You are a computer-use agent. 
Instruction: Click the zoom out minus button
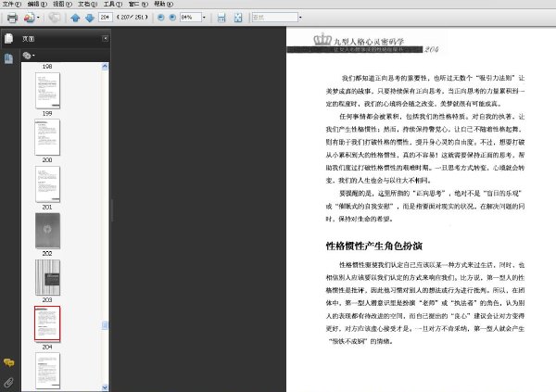click(160, 18)
